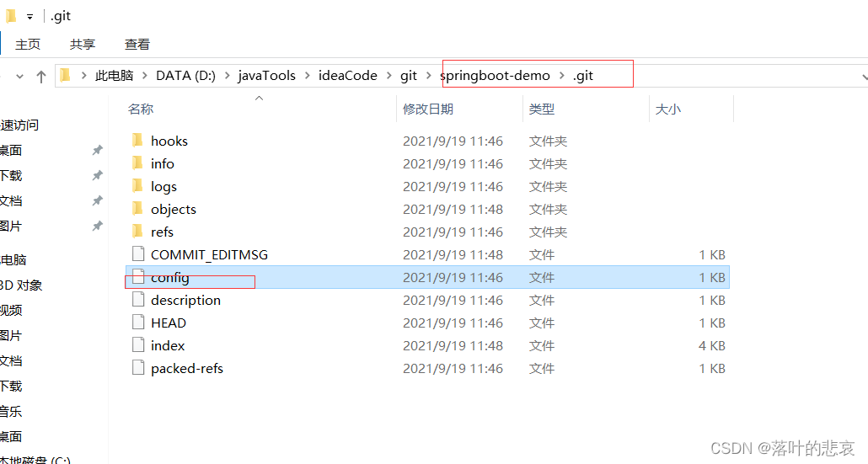Click the .git breadcrumb segment
This screenshot has height=464, width=868.
click(583, 75)
